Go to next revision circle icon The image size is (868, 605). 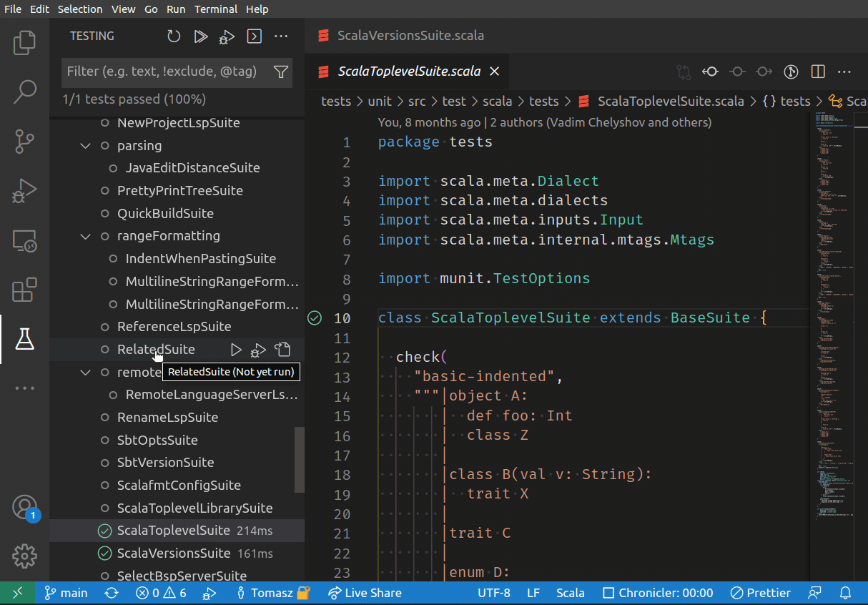(764, 72)
